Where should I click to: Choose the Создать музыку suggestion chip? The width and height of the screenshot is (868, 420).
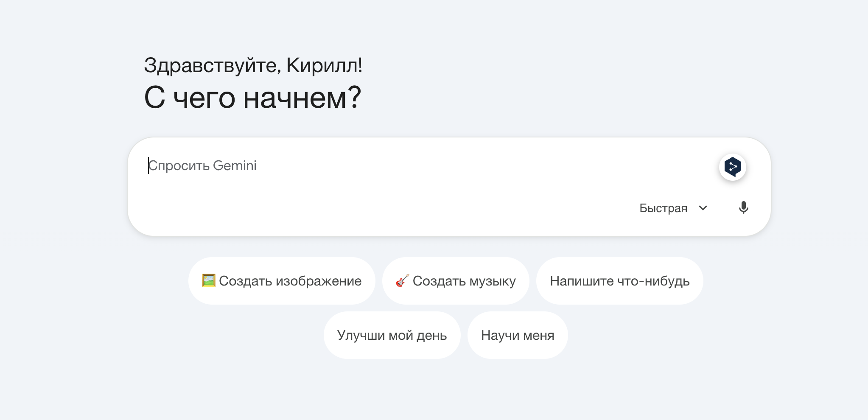[456, 281]
